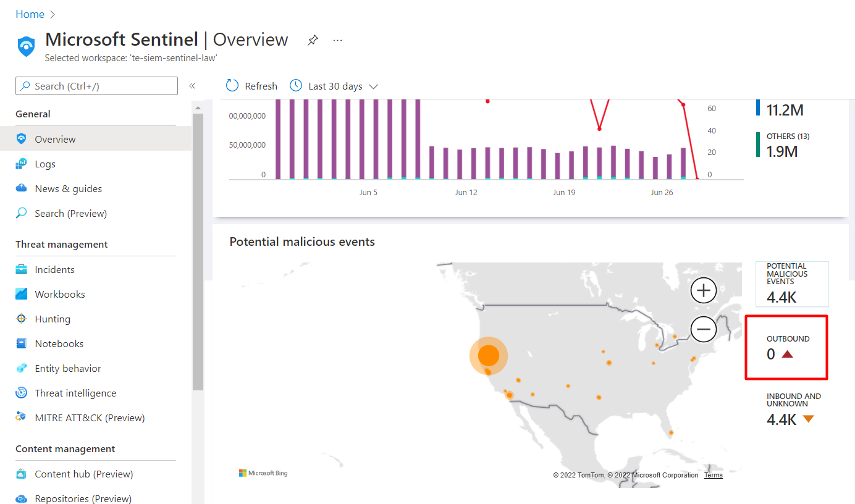Image resolution: width=855 pixels, height=504 pixels.
Task: Select Repositories (Preview)
Action: click(x=82, y=498)
